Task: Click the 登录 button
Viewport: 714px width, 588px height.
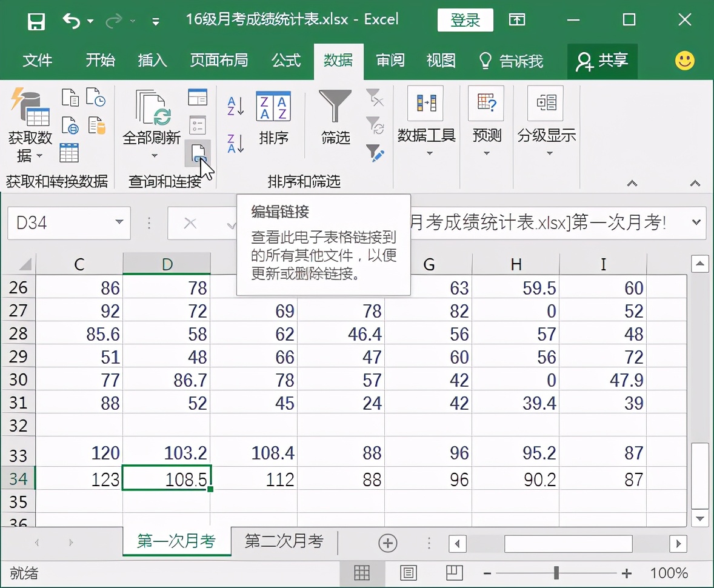Action: pyautogui.click(x=465, y=20)
